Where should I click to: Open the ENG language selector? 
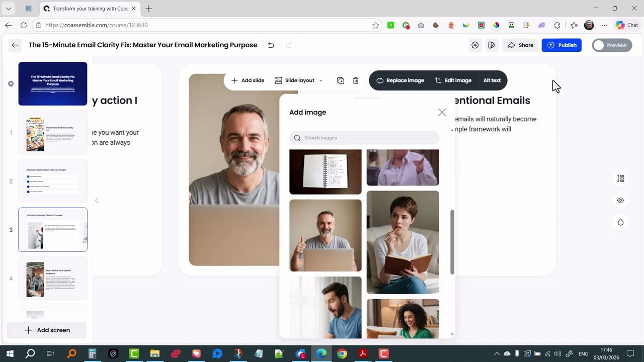click(x=583, y=354)
